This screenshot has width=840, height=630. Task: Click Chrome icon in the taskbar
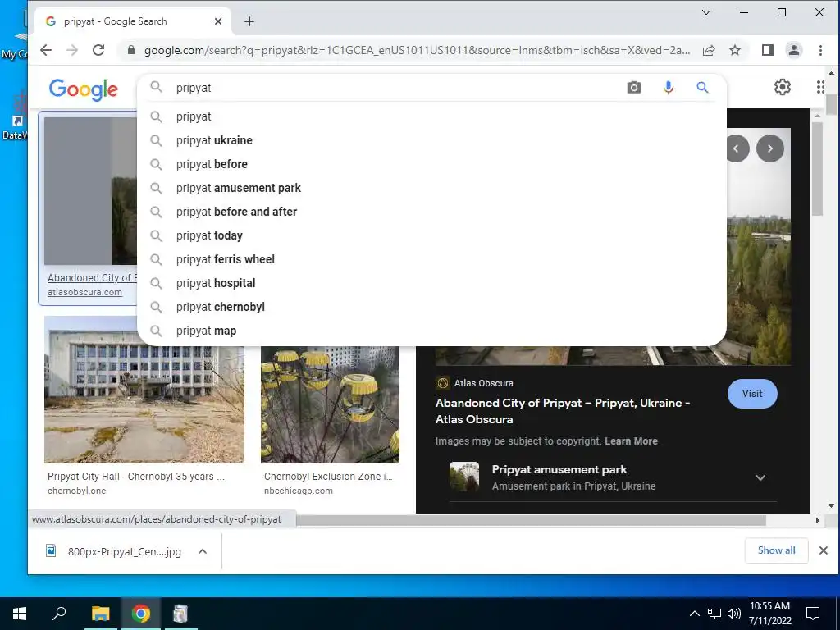pos(141,614)
